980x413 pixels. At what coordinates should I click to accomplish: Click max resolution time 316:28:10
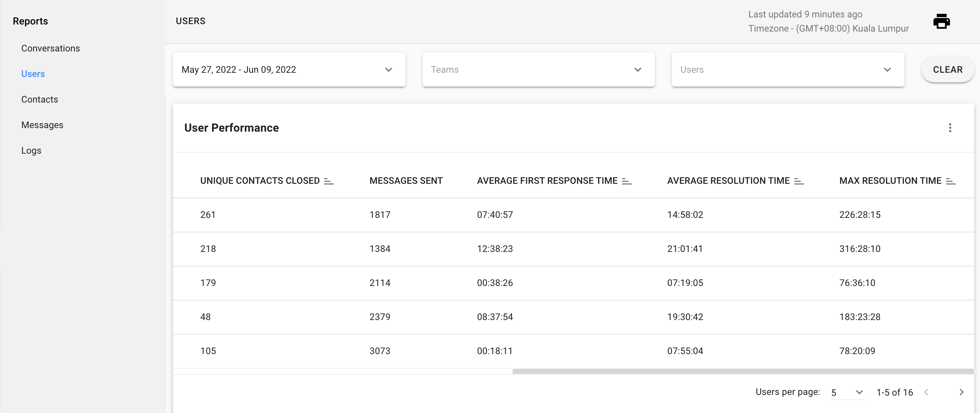click(860, 249)
